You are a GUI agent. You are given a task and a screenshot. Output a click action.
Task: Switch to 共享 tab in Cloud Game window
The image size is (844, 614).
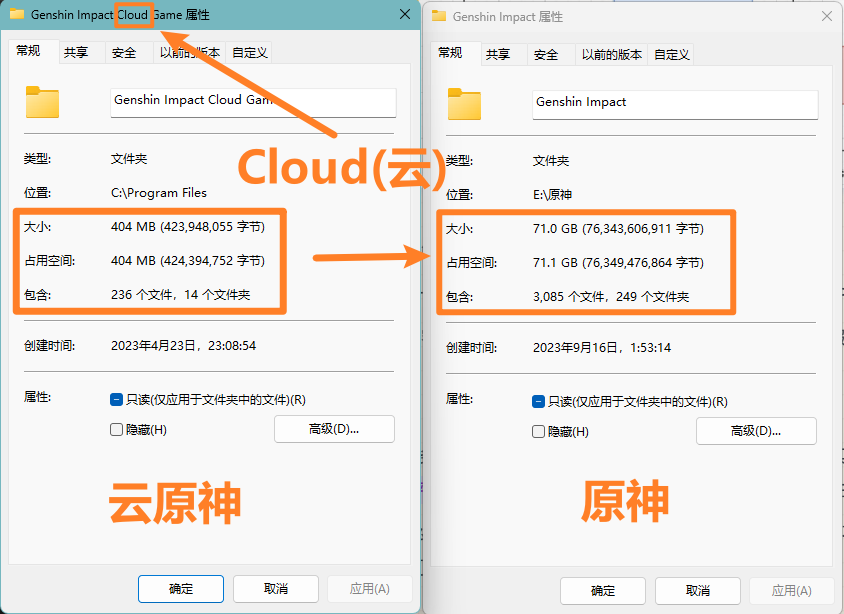point(82,53)
